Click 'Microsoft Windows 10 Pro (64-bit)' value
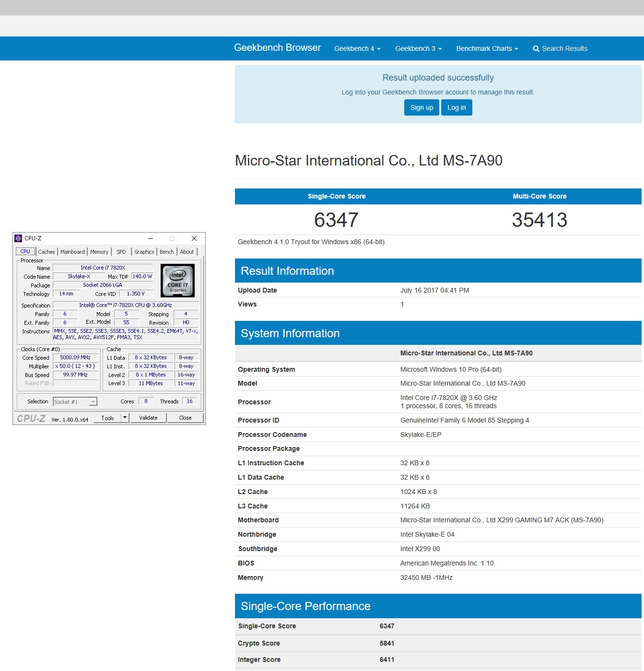Image resolution: width=644 pixels, height=671 pixels. coord(451,369)
